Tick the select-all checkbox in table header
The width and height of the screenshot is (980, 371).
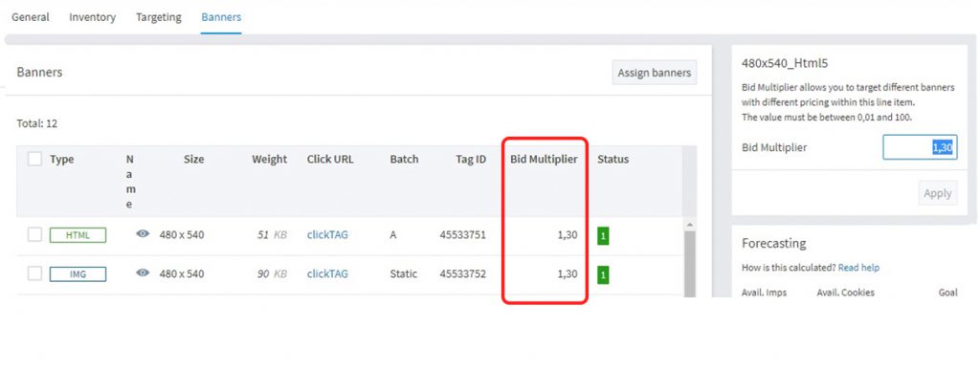pyautogui.click(x=35, y=159)
